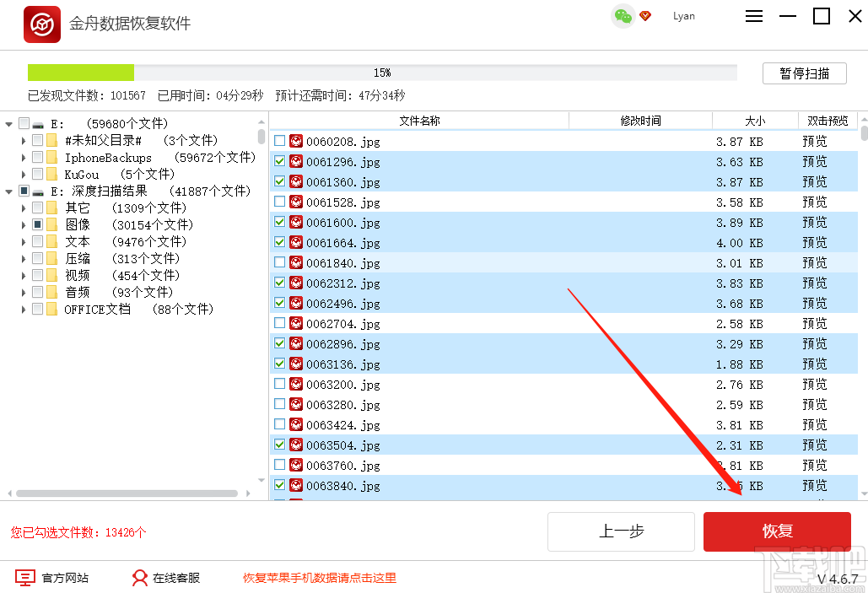Expand the OFFICE文档 folder node

coord(24,309)
